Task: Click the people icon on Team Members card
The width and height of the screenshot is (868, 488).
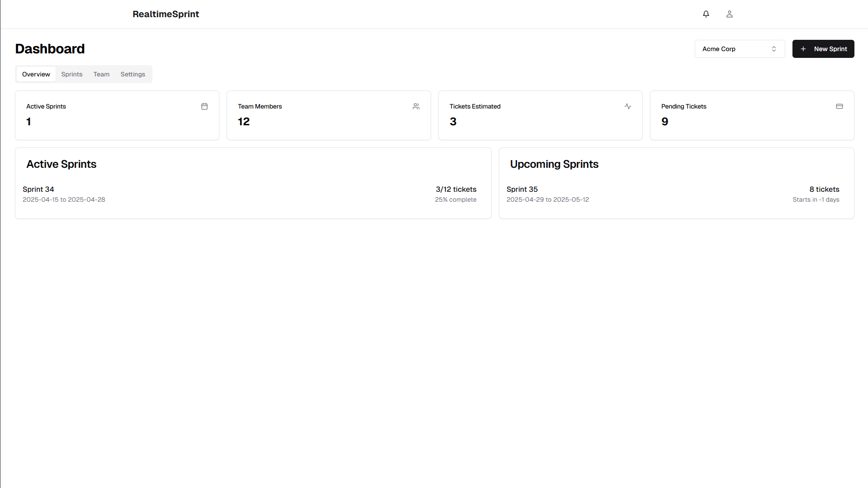Action: coord(416,106)
